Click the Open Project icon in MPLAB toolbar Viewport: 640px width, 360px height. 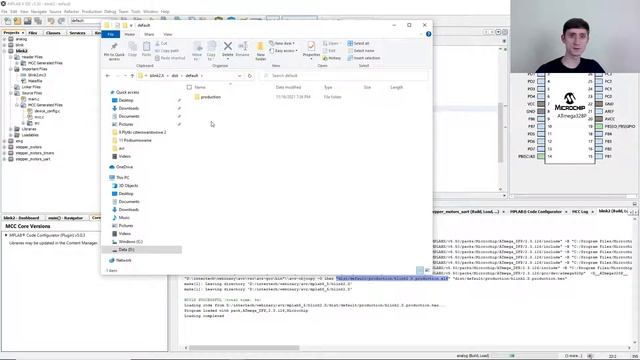pos(27,21)
